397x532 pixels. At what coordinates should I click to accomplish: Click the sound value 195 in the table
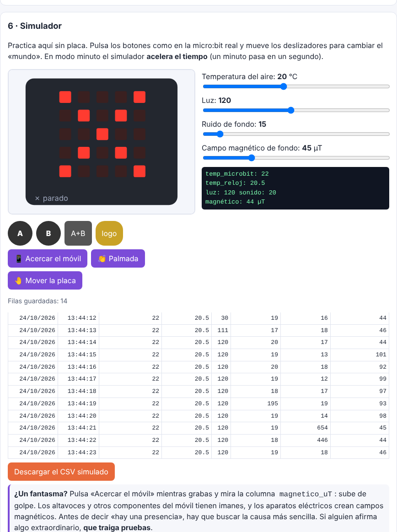(273, 403)
